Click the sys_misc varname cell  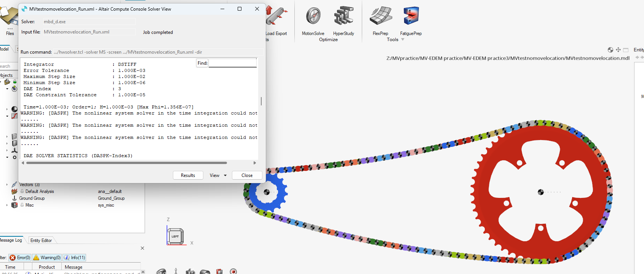pyautogui.click(x=106, y=205)
